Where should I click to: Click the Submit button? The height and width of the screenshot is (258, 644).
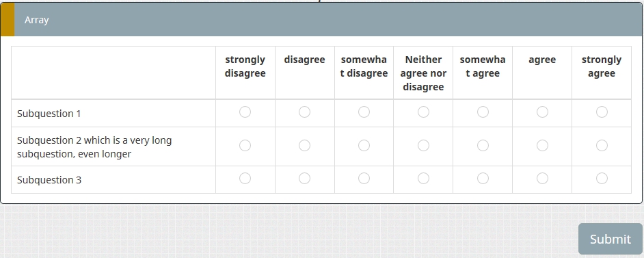tap(611, 239)
